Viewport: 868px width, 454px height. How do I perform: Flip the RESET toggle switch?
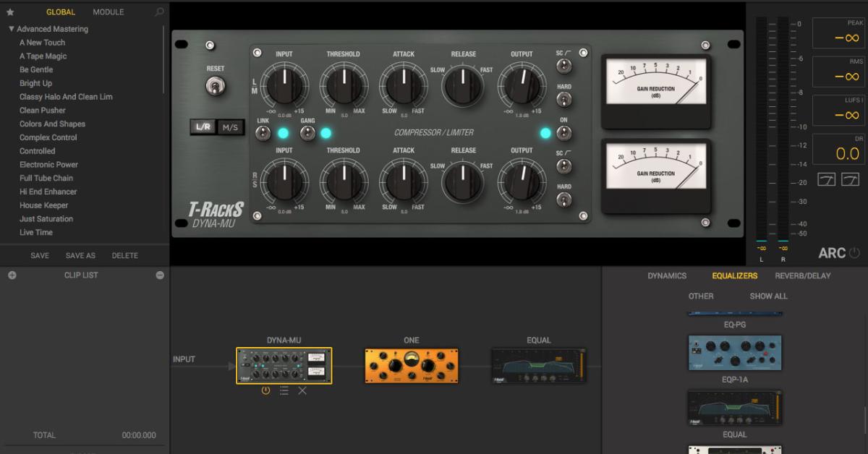[x=215, y=87]
